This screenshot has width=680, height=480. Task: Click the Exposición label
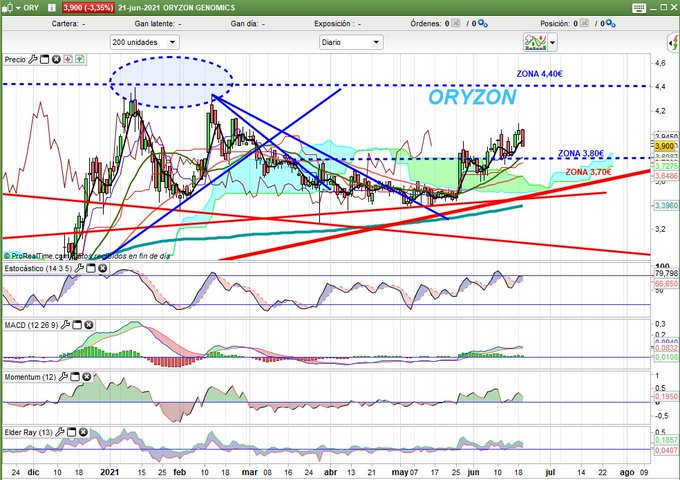click(x=333, y=24)
